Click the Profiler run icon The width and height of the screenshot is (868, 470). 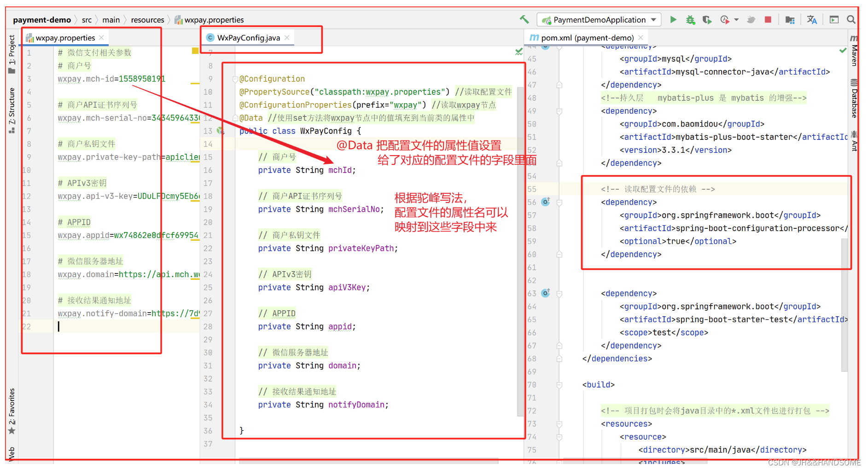[x=725, y=20]
